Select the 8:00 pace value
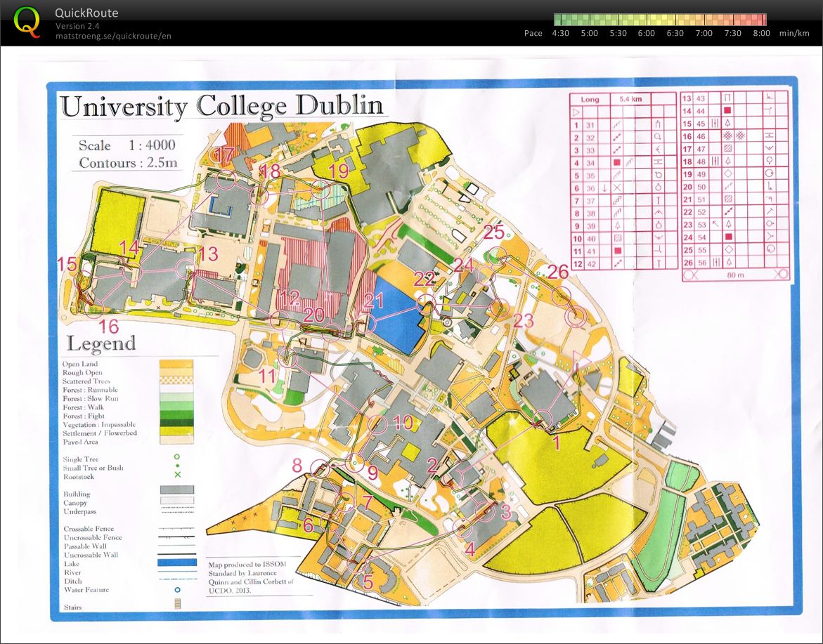The image size is (823, 644). coord(761,33)
